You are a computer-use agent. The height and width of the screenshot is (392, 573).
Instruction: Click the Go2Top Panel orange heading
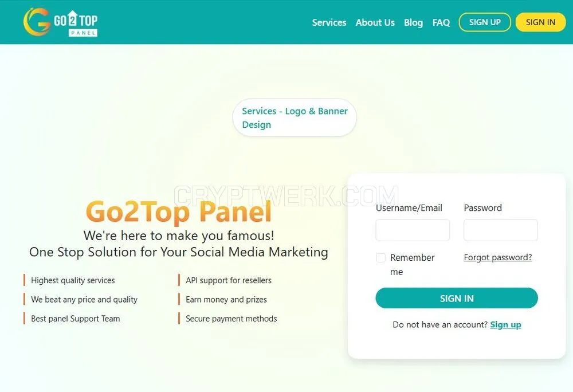[179, 211]
